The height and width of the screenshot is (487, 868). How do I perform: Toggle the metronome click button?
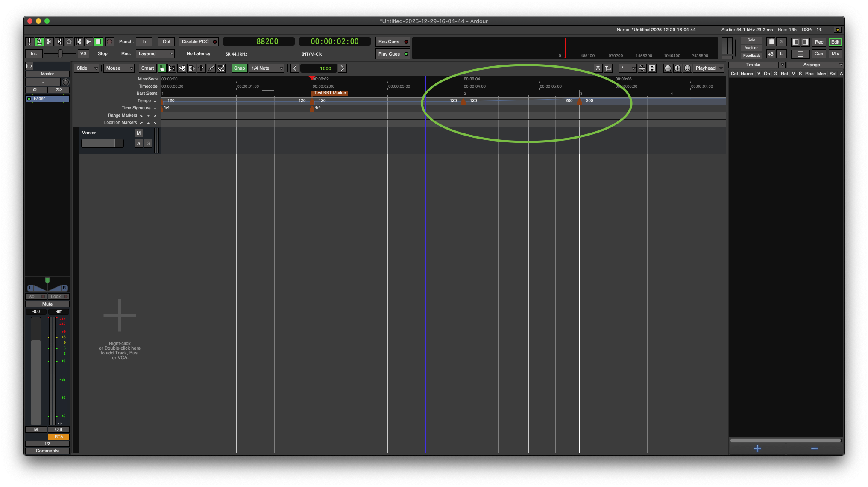click(39, 41)
